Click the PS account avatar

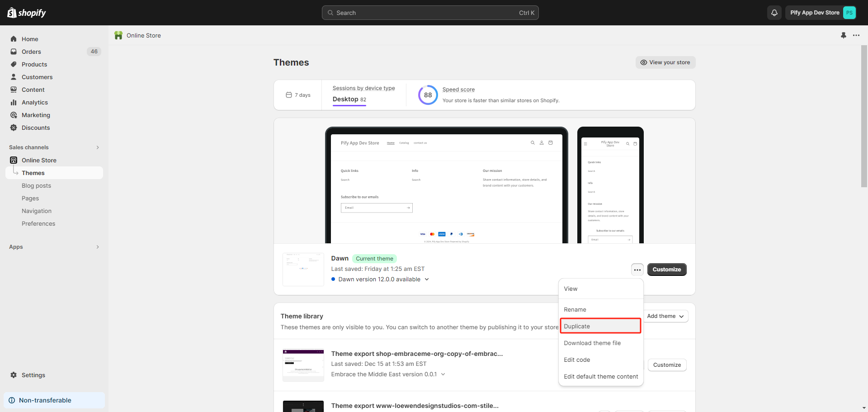pos(849,13)
